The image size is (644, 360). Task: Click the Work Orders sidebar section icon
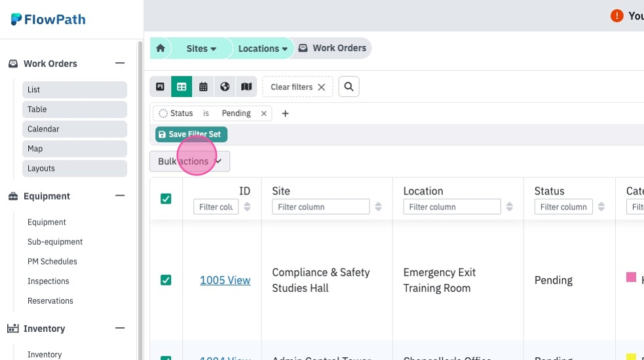click(x=13, y=63)
